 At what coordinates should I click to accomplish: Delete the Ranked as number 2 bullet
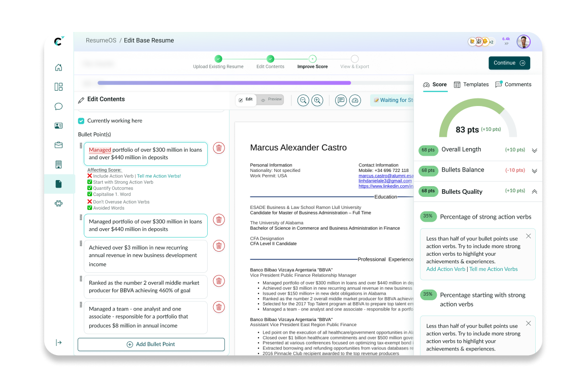point(219,281)
